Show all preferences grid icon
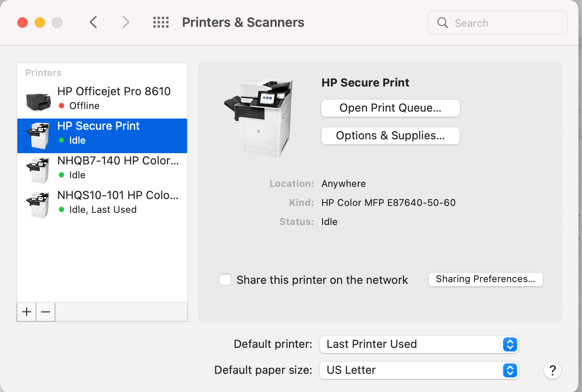The width and height of the screenshot is (582, 392). [161, 22]
